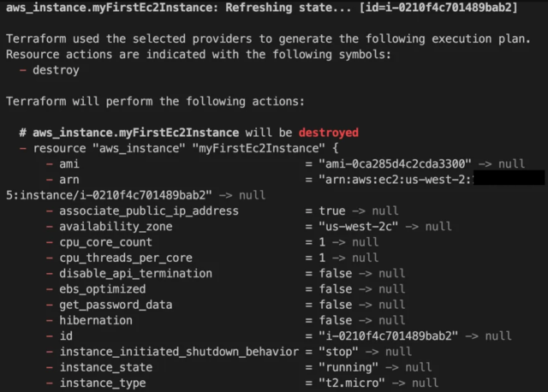Screen dimensions: 548x392
Task: Click the 'disable_api_termination' attribute
Action: coord(135,273)
